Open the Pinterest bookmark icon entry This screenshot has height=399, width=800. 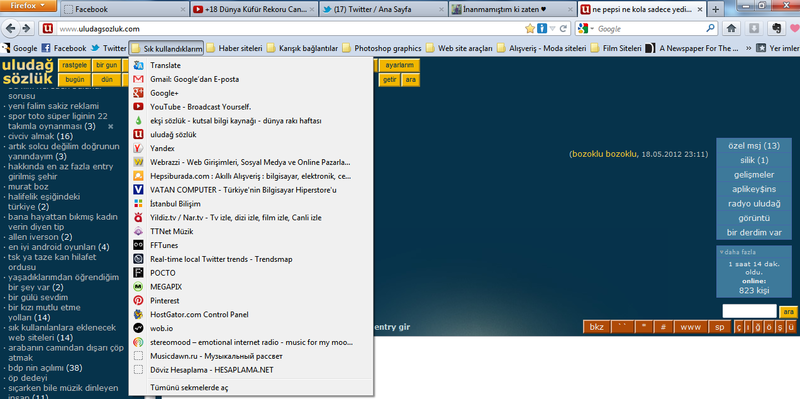(x=138, y=301)
